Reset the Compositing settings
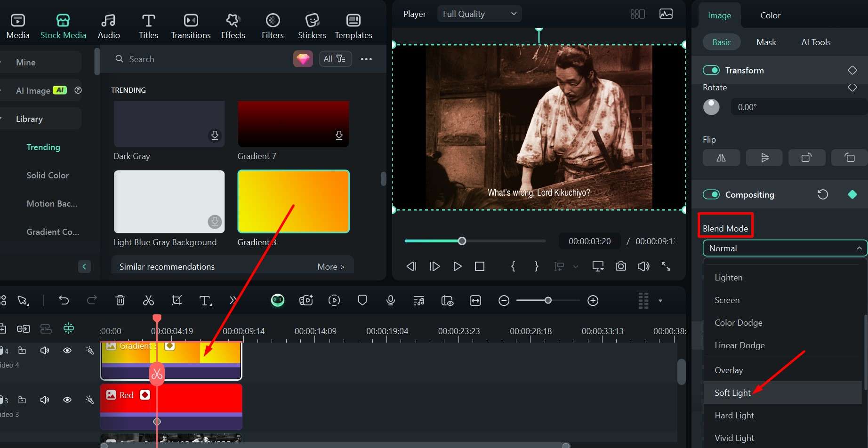The height and width of the screenshot is (448, 868). coord(822,194)
